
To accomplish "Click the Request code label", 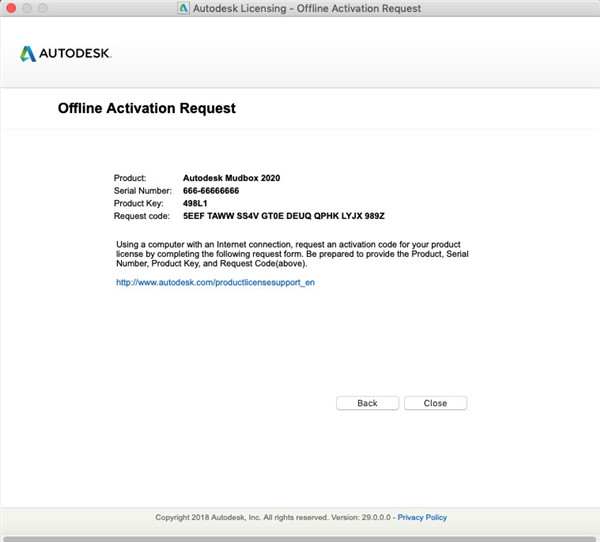I will [x=143, y=215].
